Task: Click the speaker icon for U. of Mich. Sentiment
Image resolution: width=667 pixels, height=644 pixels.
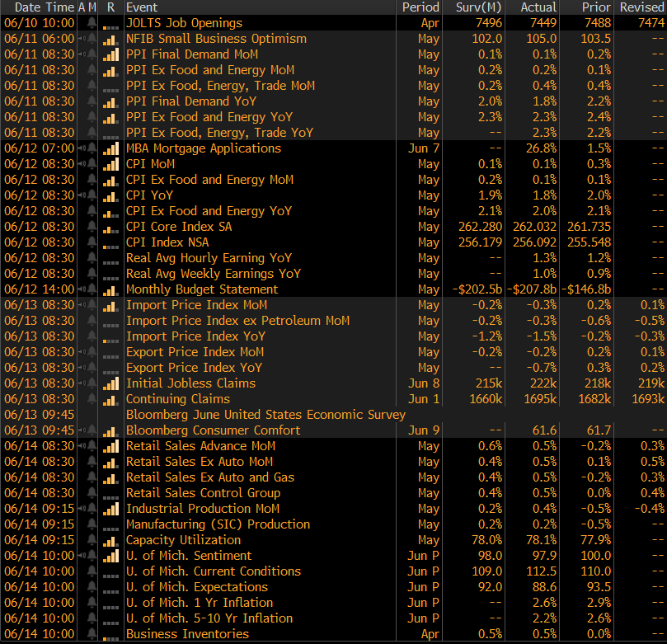Action: tap(82, 556)
